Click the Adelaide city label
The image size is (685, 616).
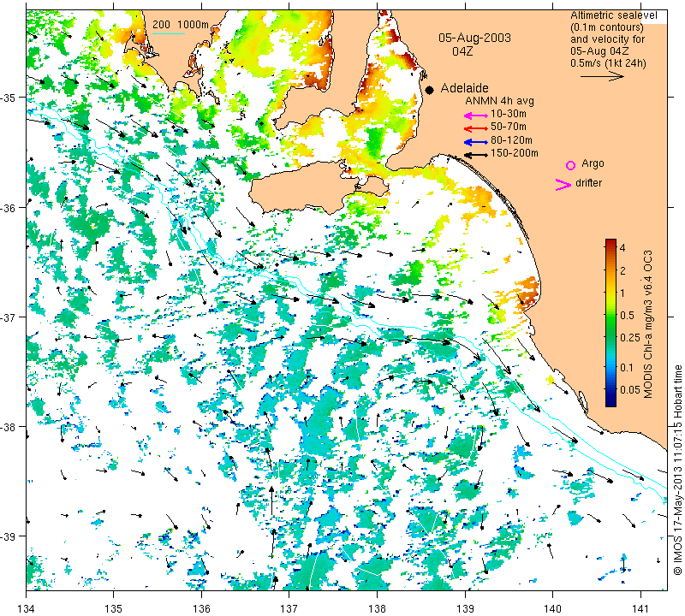click(x=464, y=88)
